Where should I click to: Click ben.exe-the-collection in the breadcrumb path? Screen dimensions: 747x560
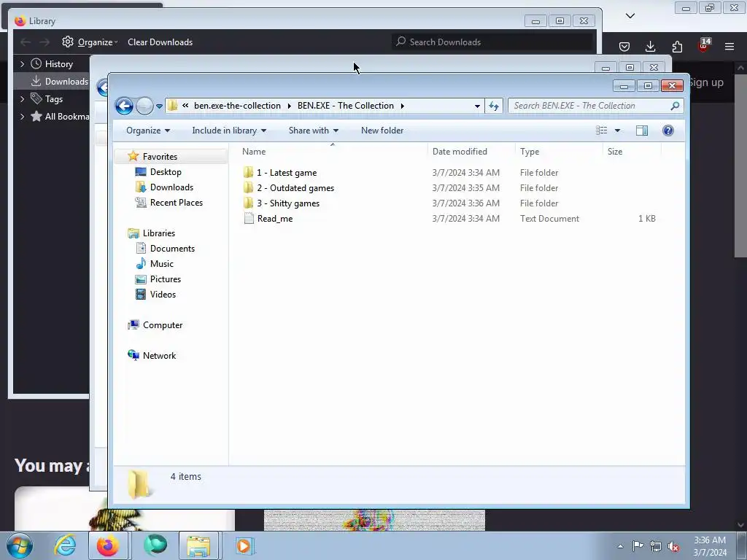pyautogui.click(x=237, y=106)
